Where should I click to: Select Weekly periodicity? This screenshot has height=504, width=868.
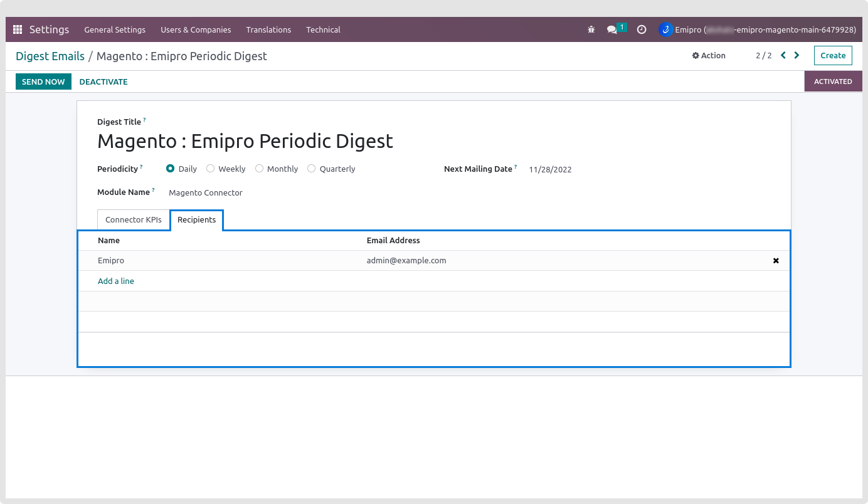pyautogui.click(x=211, y=169)
